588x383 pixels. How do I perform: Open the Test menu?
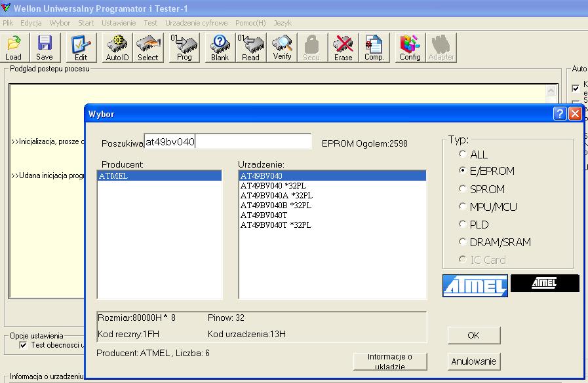[150, 23]
